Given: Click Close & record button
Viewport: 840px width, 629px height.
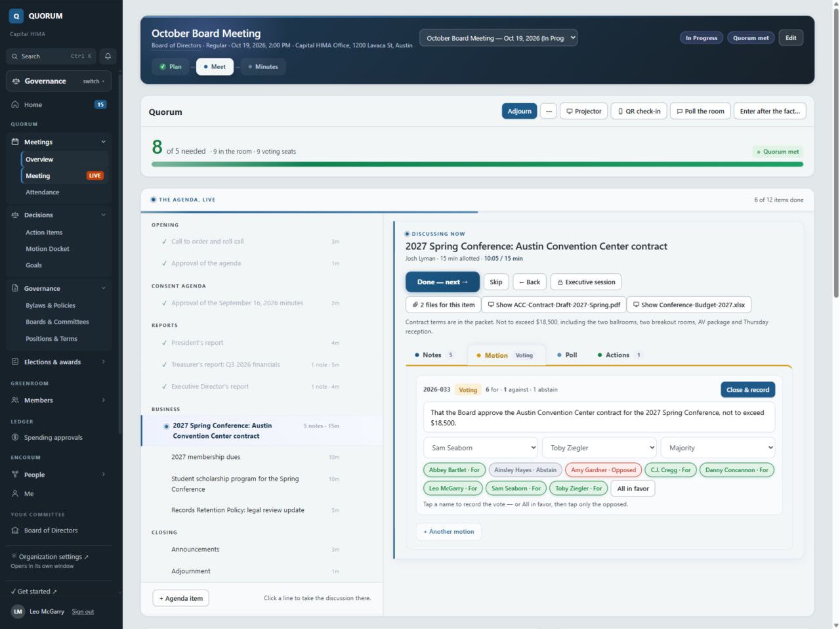Looking at the screenshot, I should pyautogui.click(x=747, y=390).
